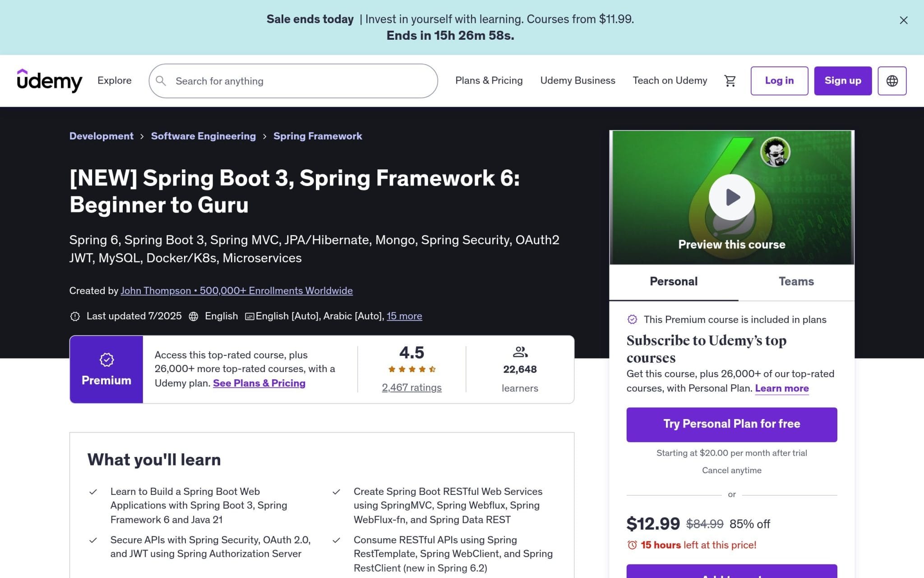This screenshot has height=578, width=924.
Task: Click the English language globe icon
Action: pos(194,316)
